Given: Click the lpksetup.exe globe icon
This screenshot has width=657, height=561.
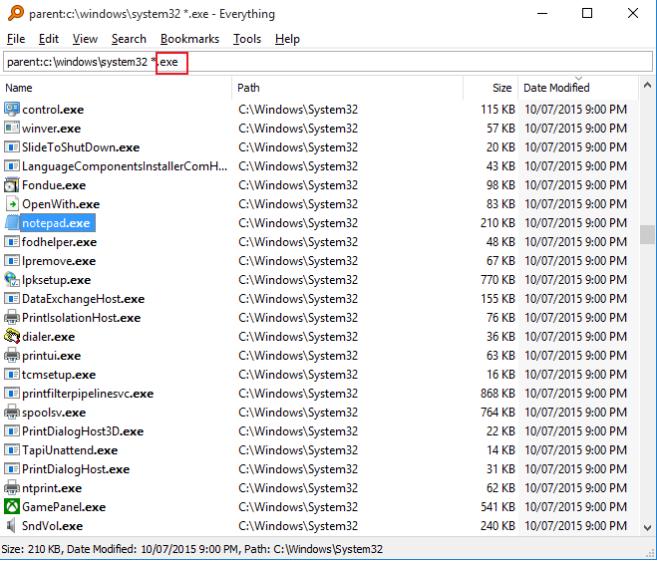Looking at the screenshot, I should [12, 280].
